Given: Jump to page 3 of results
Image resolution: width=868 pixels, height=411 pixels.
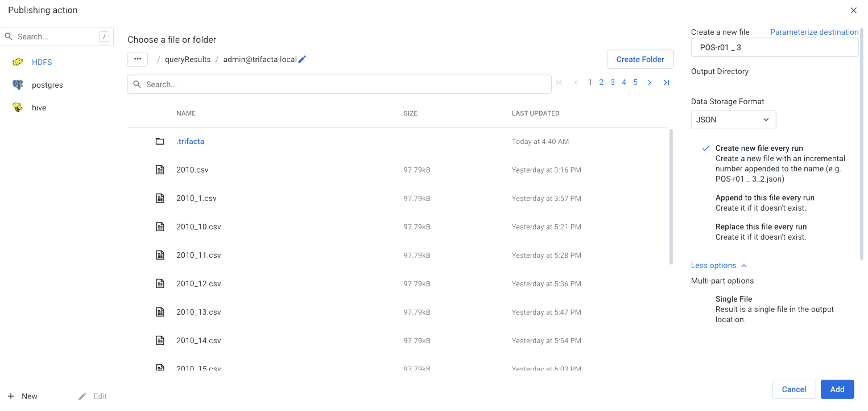Looking at the screenshot, I should pyautogui.click(x=613, y=83).
